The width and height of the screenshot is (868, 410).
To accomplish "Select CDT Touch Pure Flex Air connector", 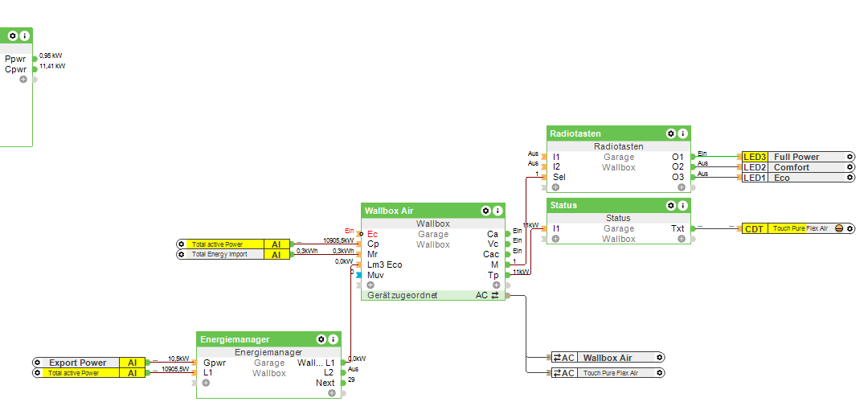I will tap(799, 228).
